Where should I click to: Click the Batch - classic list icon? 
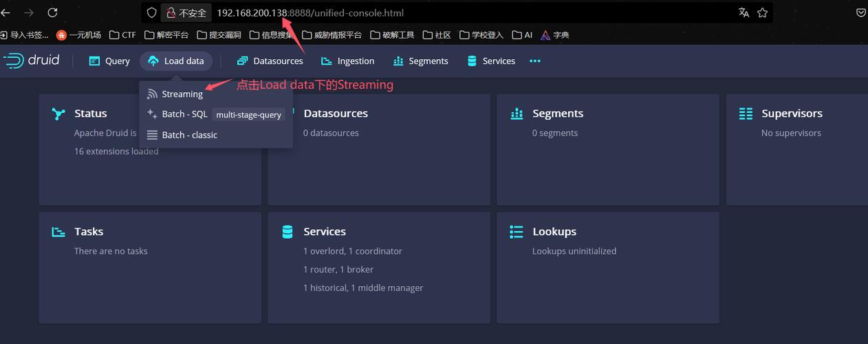(152, 135)
